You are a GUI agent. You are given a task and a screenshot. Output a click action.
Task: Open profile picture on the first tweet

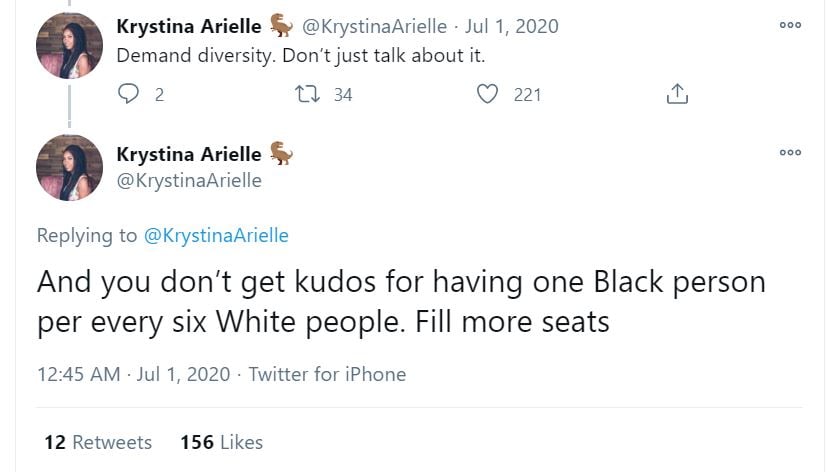pyautogui.click(x=69, y=45)
